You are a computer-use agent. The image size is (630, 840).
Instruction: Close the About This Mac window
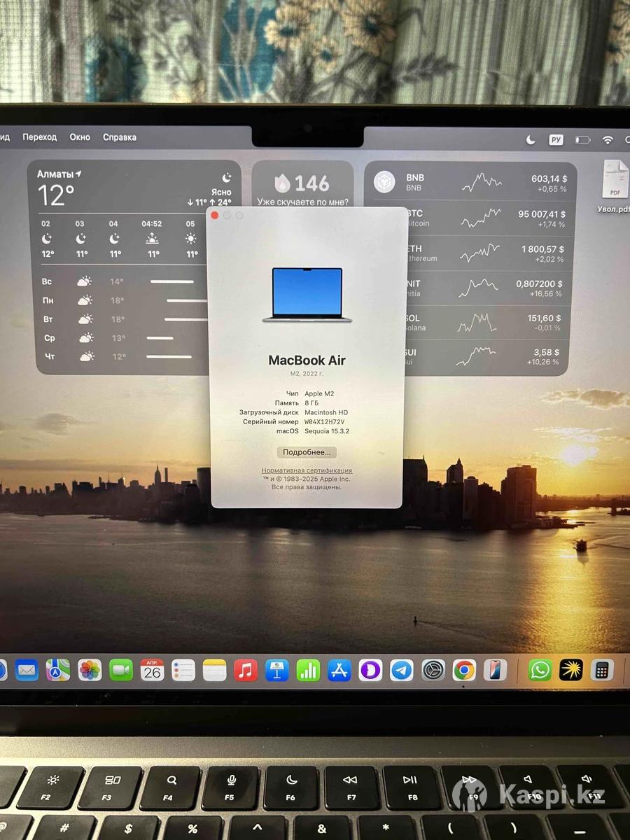pos(215,216)
